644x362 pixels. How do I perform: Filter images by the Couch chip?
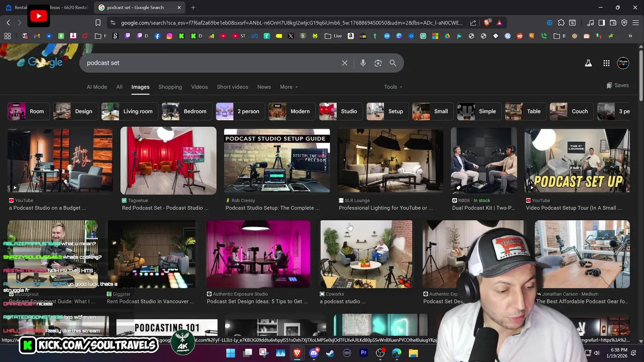pos(571,111)
